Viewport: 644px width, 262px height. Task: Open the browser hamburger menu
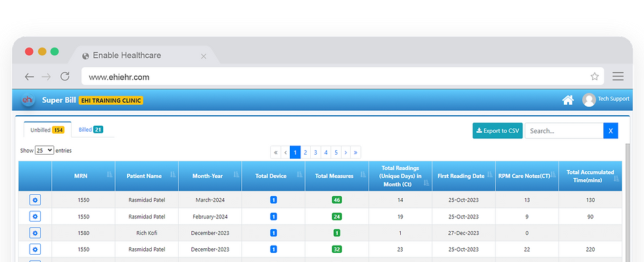(618, 76)
